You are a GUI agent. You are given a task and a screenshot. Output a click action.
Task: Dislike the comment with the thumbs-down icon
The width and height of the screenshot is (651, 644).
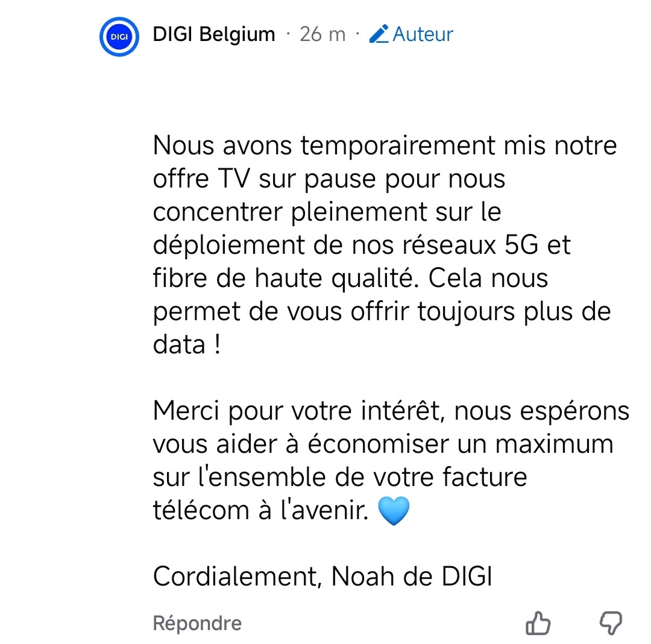610,623
